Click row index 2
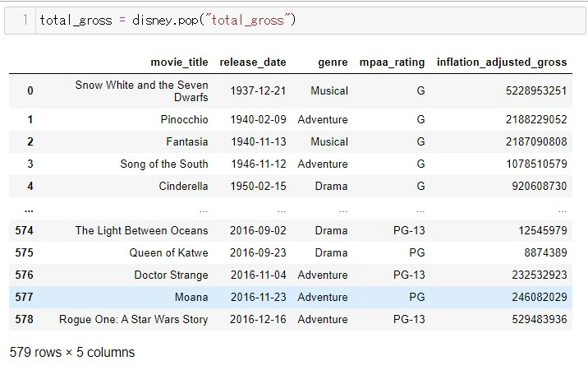The image size is (588, 370). (x=30, y=141)
